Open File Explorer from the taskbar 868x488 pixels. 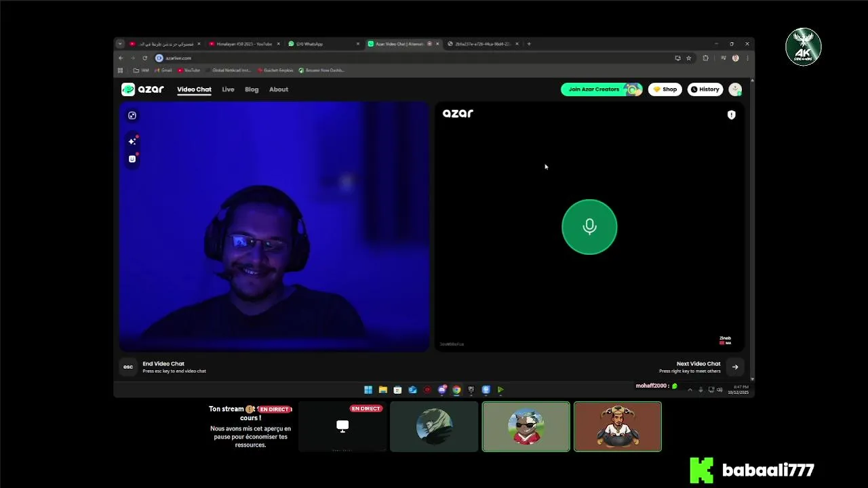click(383, 390)
